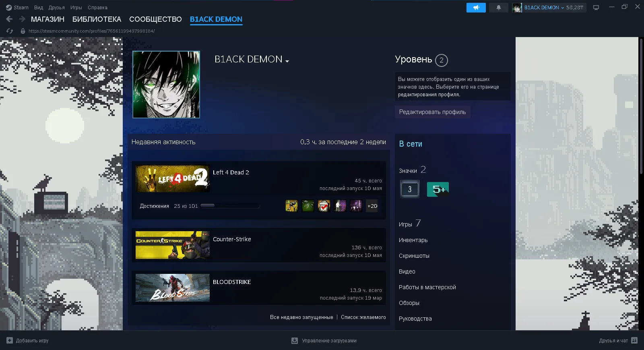The width and height of the screenshot is (644, 350).
Task: Click the Редактировать профиль button
Action: (x=432, y=112)
